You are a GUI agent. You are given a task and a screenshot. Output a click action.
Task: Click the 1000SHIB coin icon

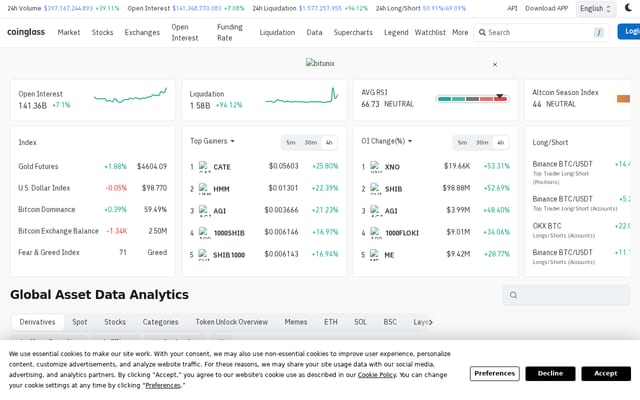click(x=204, y=233)
